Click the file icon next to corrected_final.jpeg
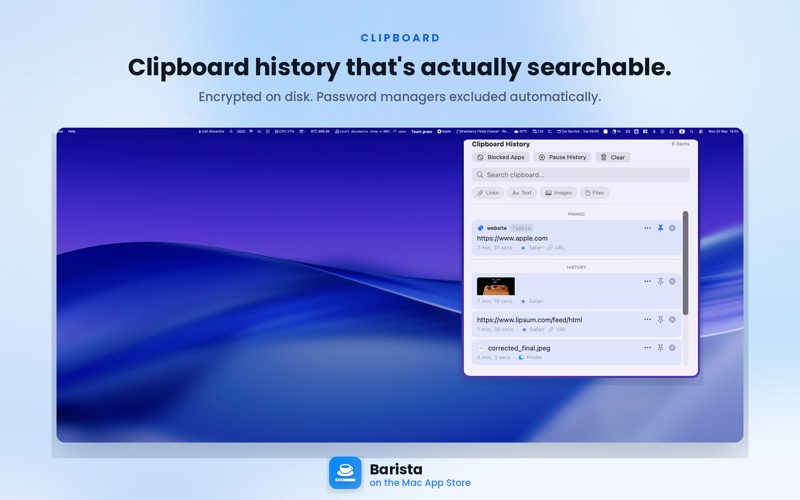This screenshot has width=800, height=500. [481, 348]
